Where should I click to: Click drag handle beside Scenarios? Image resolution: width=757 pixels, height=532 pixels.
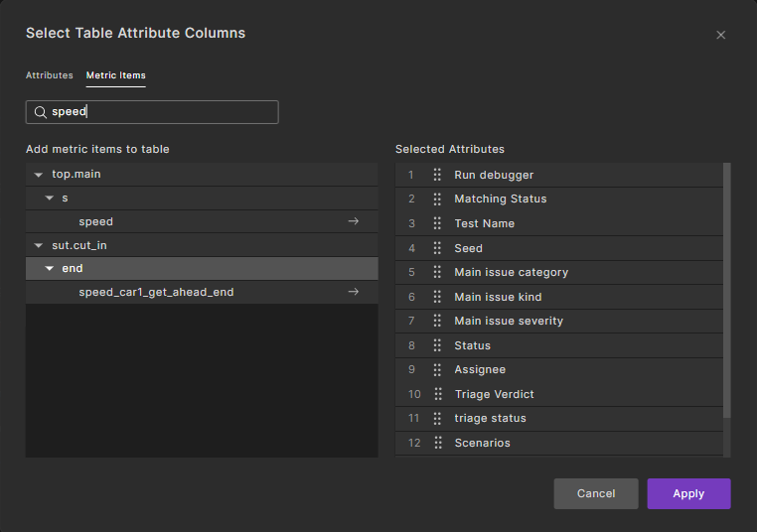point(437,443)
